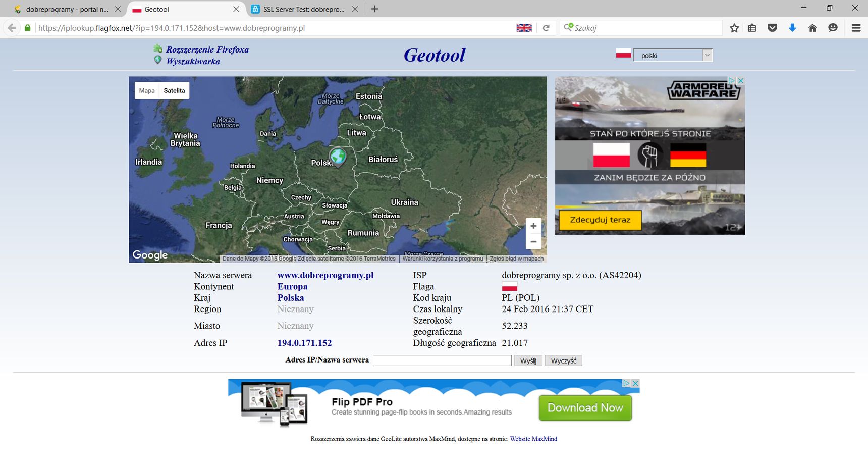
Task: Reload the page with the refresh icon
Action: click(546, 28)
